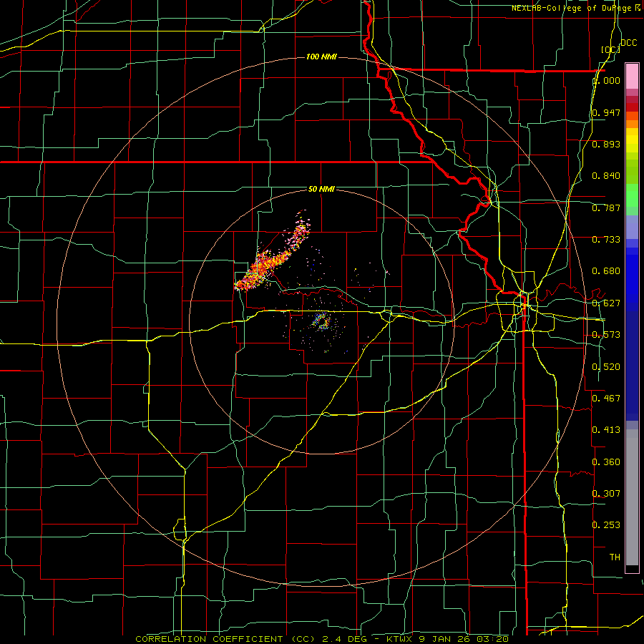Click the 0.787 scale value
Viewport: 644px width, 644px height.
(606, 208)
